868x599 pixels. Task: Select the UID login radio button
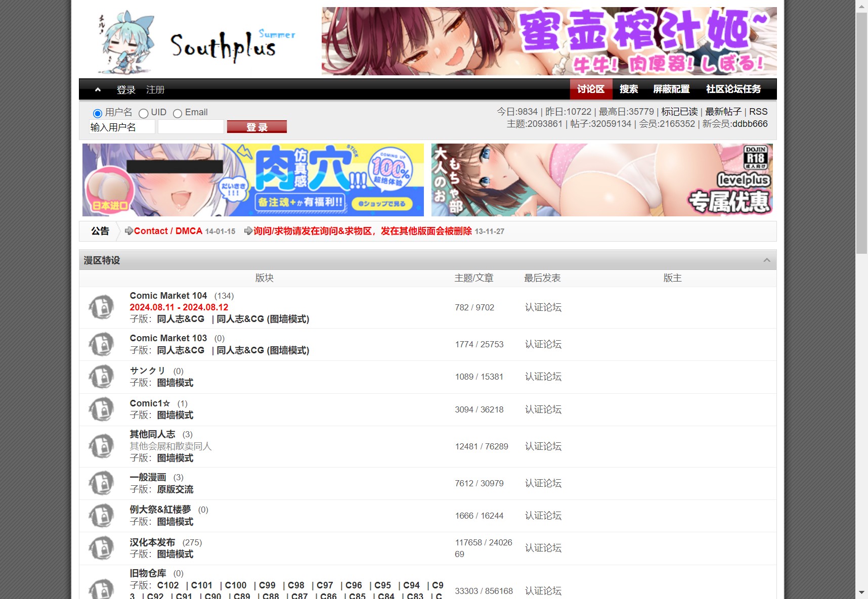[144, 113]
